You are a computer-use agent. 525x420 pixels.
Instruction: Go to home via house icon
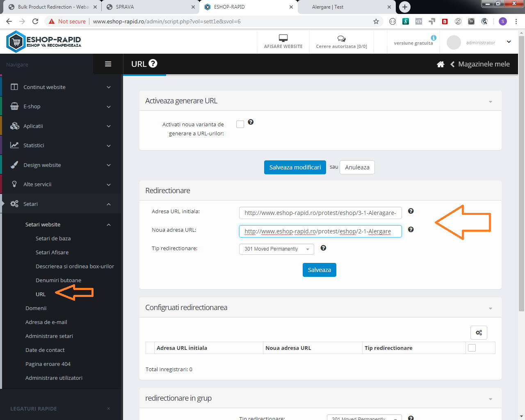tap(441, 64)
